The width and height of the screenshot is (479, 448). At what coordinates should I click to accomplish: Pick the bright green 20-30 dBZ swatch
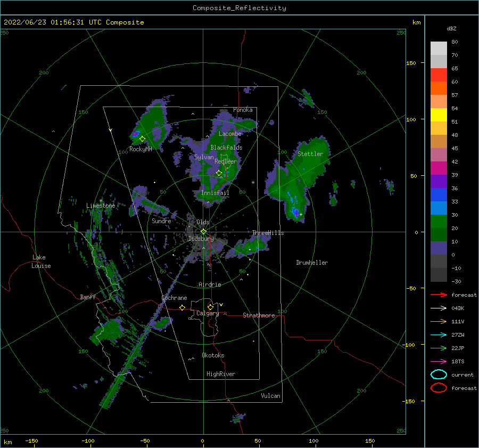pos(439,221)
